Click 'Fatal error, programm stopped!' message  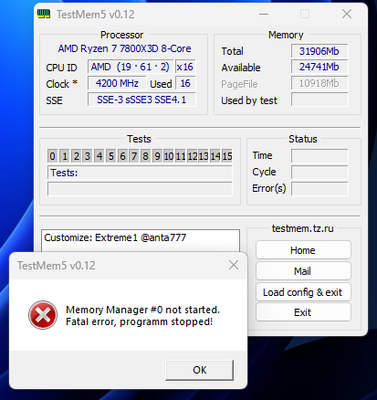139,322
